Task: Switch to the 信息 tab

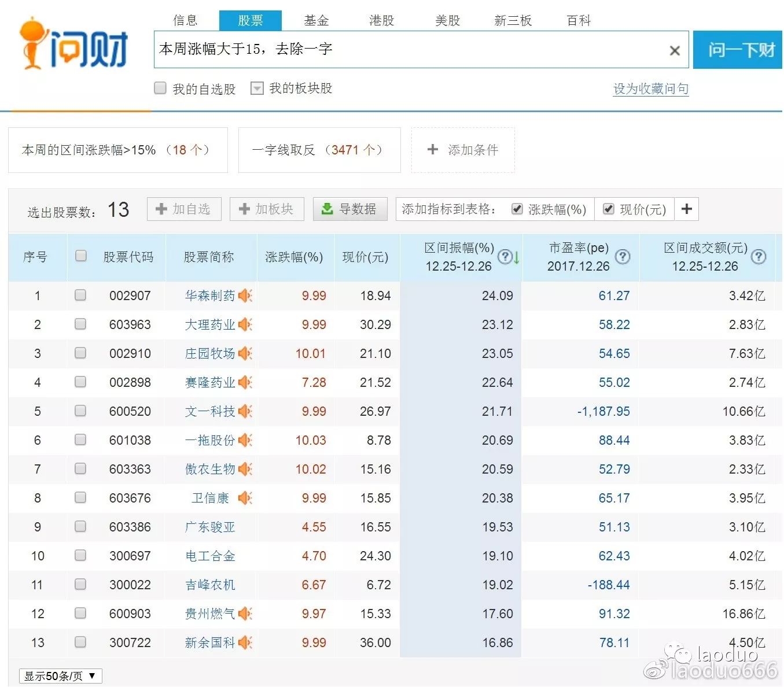Action: click(185, 20)
